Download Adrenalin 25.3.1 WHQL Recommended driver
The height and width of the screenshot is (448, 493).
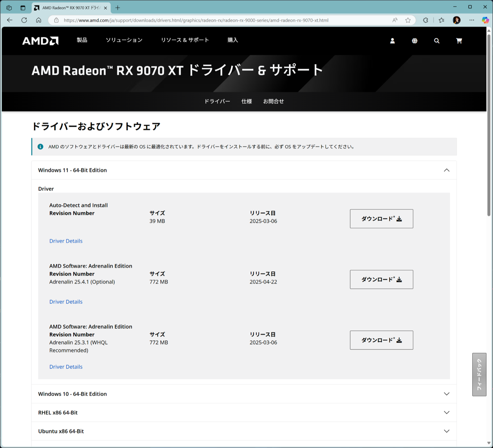click(x=382, y=340)
